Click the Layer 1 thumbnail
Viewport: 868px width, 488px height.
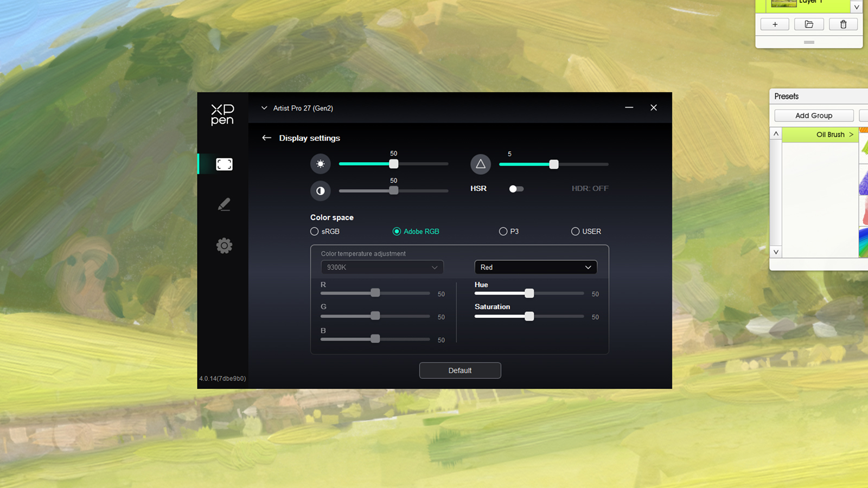coord(783,4)
